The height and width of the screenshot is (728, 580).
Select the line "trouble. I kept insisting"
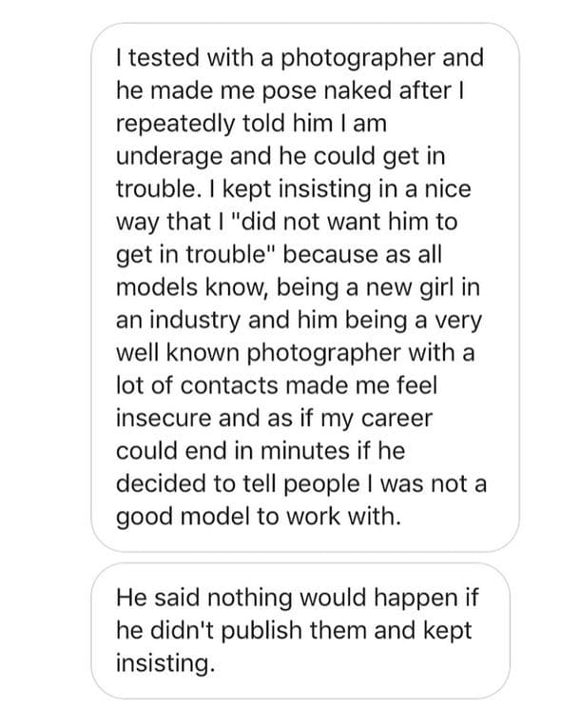tap(293, 188)
